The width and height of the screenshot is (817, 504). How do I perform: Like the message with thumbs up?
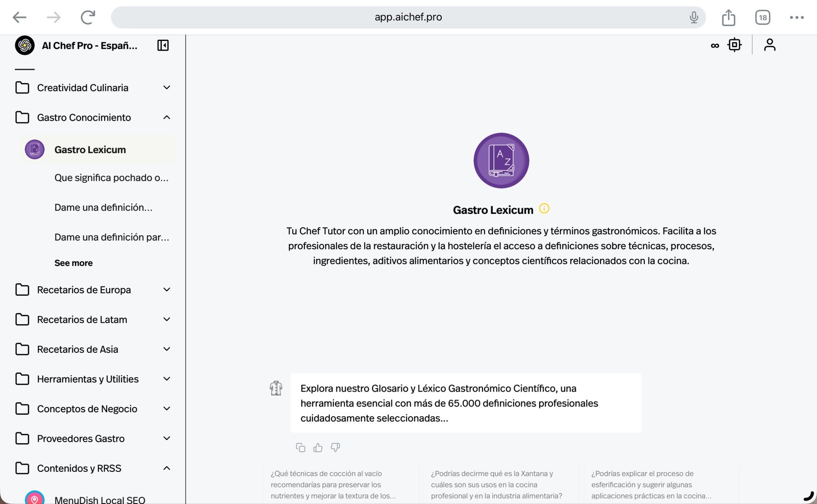318,447
